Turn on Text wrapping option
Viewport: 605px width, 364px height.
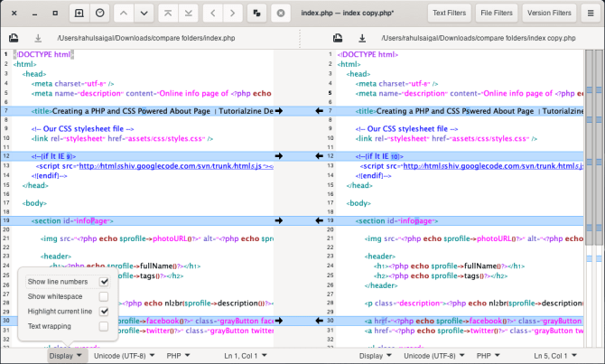click(x=104, y=325)
